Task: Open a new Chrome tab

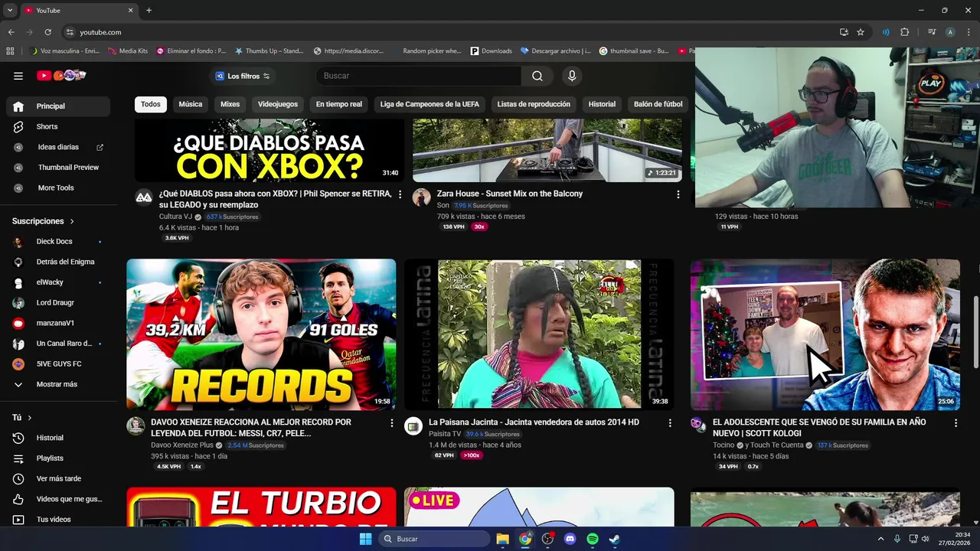Action: click(149, 11)
